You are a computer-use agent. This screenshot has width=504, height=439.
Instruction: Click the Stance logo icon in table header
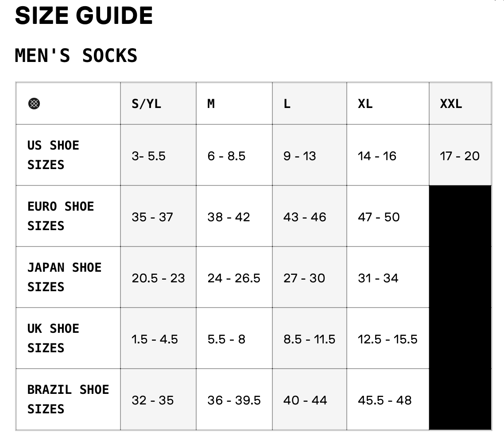pos(34,104)
